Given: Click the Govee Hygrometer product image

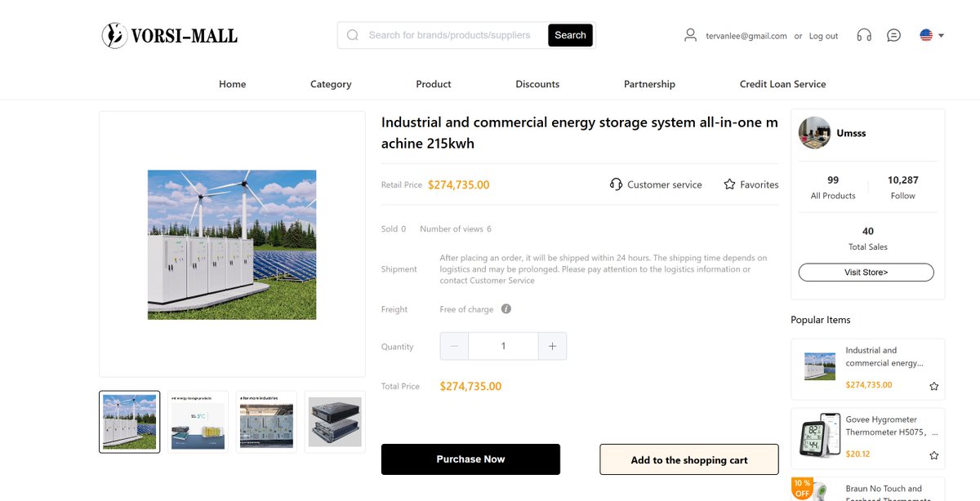Looking at the screenshot, I should pyautogui.click(x=820, y=437).
